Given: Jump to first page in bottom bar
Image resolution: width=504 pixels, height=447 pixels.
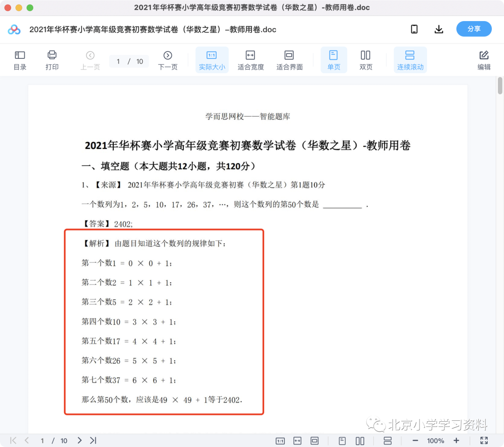Looking at the screenshot, I should [13, 440].
